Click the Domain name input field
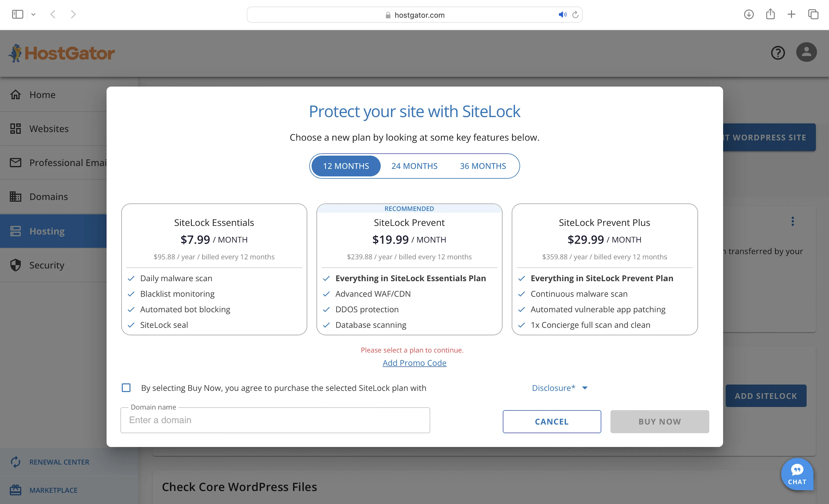The image size is (829, 504). click(x=275, y=420)
